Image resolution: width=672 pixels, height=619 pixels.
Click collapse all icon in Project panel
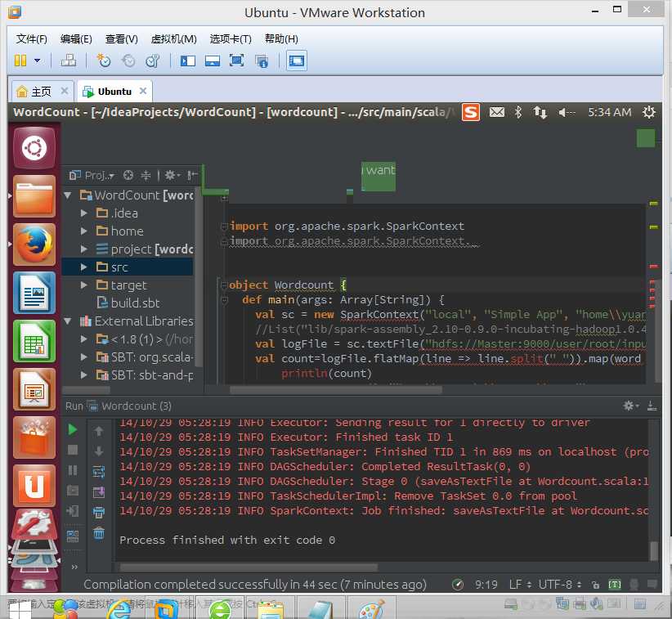point(146,175)
